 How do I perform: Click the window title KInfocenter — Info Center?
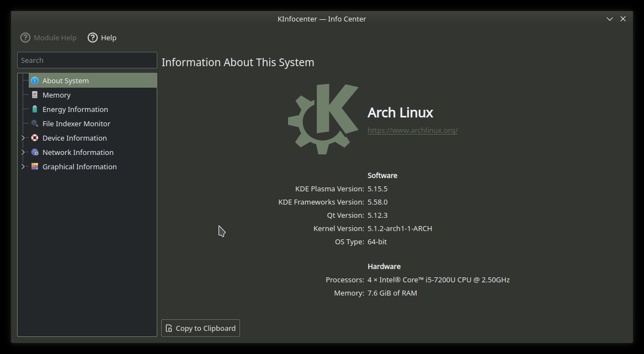click(x=322, y=19)
